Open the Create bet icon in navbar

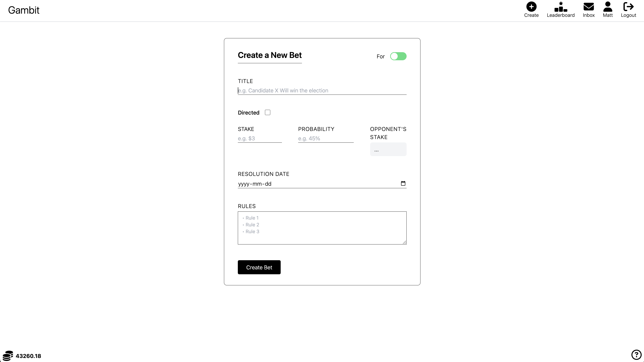531,7
